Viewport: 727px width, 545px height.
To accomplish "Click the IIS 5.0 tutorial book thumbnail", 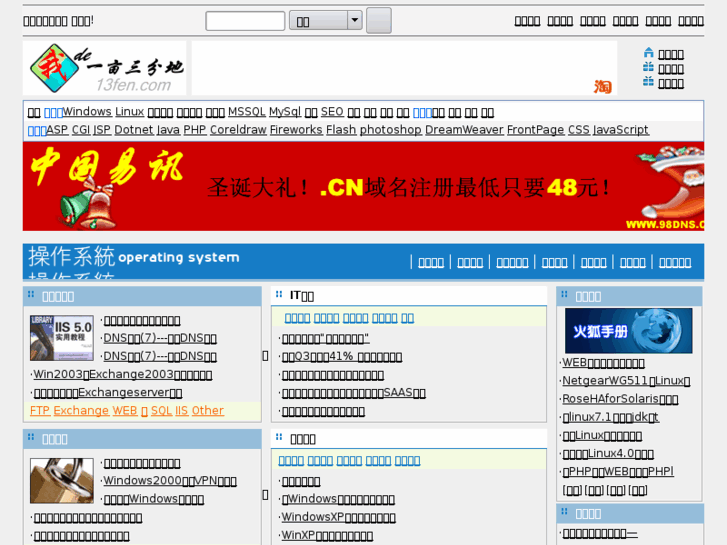I will (x=62, y=338).
